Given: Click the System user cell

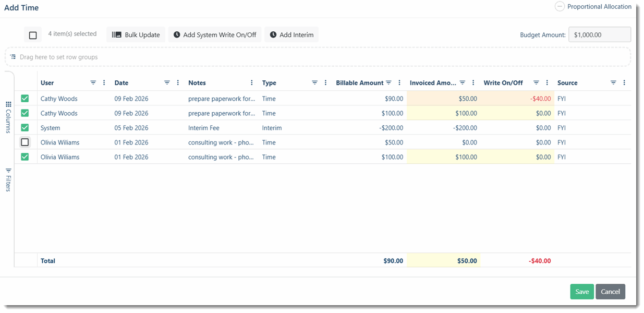Looking at the screenshot, I should tap(75, 128).
